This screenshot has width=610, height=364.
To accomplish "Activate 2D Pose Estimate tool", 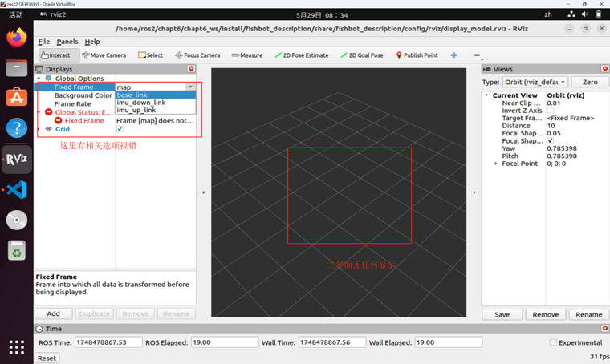I will pos(301,55).
